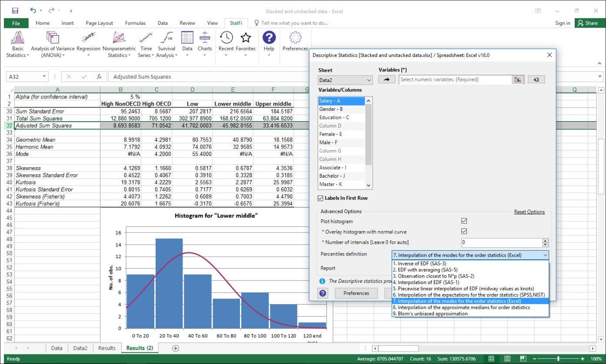This screenshot has height=364, width=606.
Task: Open the Data2 sheet tab
Action: [80, 348]
